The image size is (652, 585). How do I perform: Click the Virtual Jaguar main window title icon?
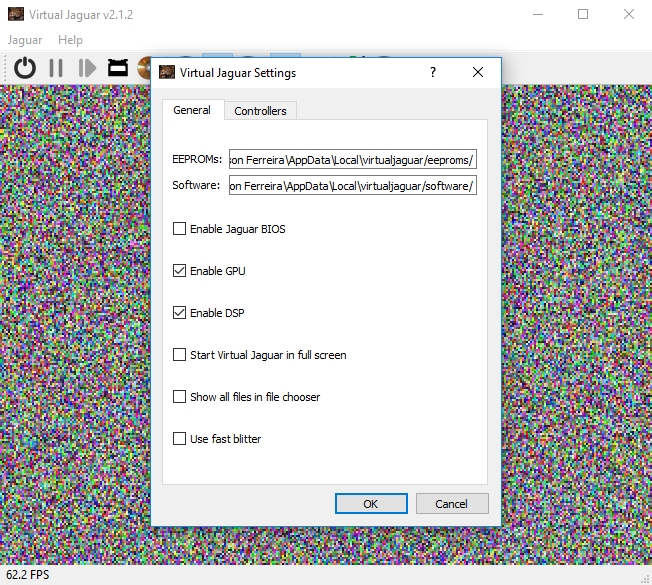(16, 15)
